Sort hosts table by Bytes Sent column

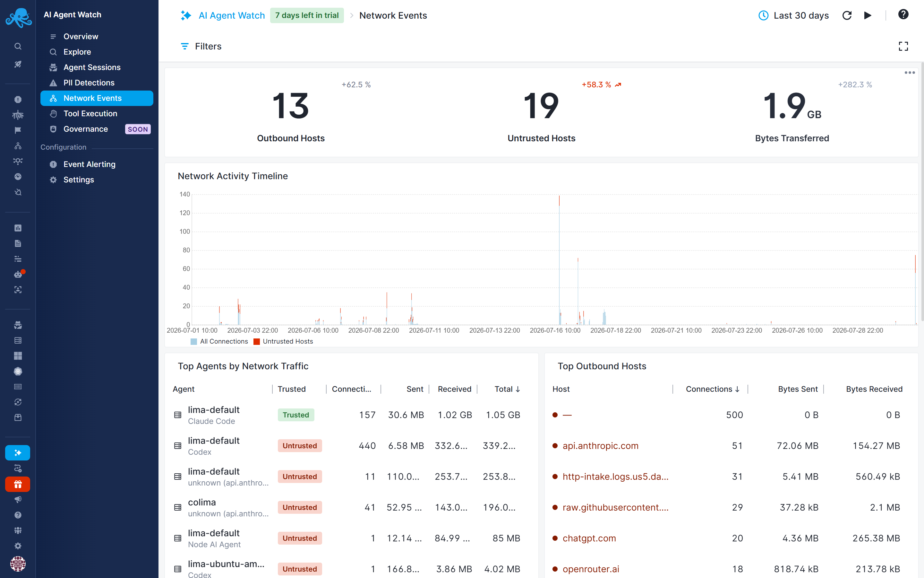pos(798,389)
